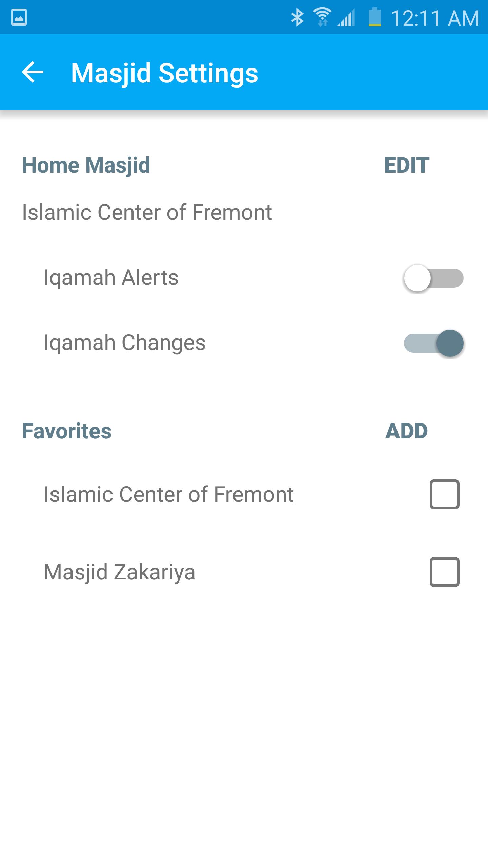Select the Iqamah Changes label
This screenshot has height=868, width=488.
coord(125,343)
